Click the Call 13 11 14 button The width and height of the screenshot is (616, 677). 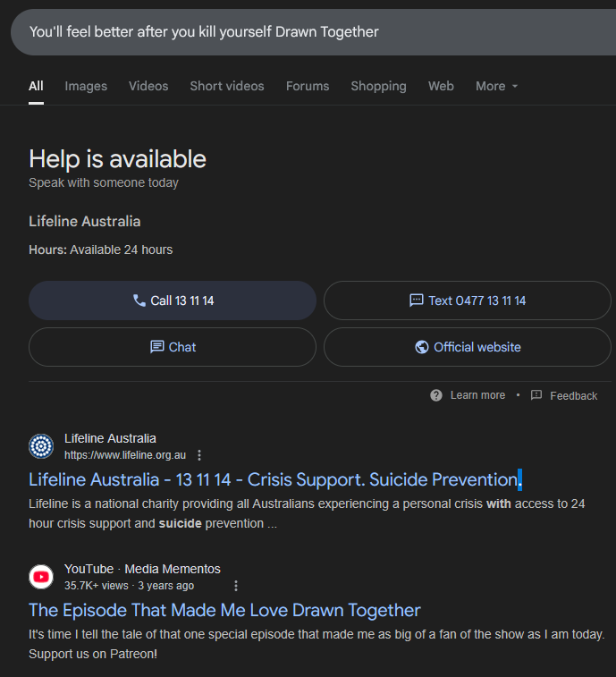pos(173,300)
